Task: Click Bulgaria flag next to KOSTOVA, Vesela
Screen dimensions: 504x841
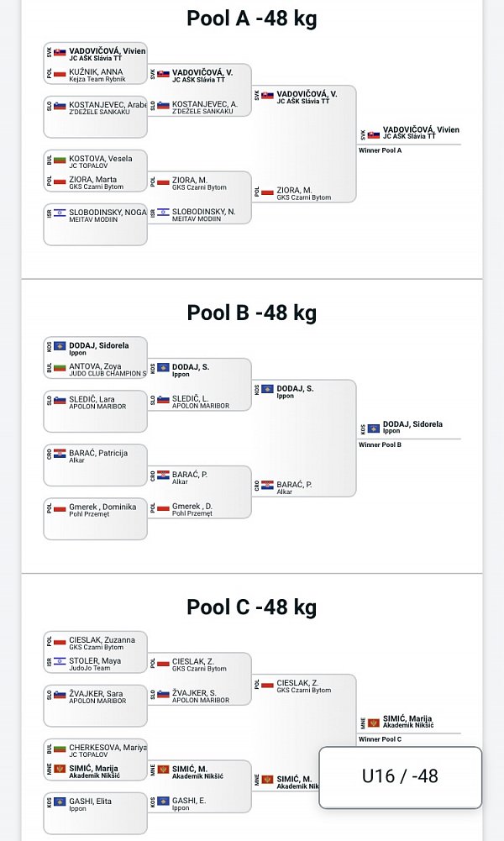Action: (60, 160)
